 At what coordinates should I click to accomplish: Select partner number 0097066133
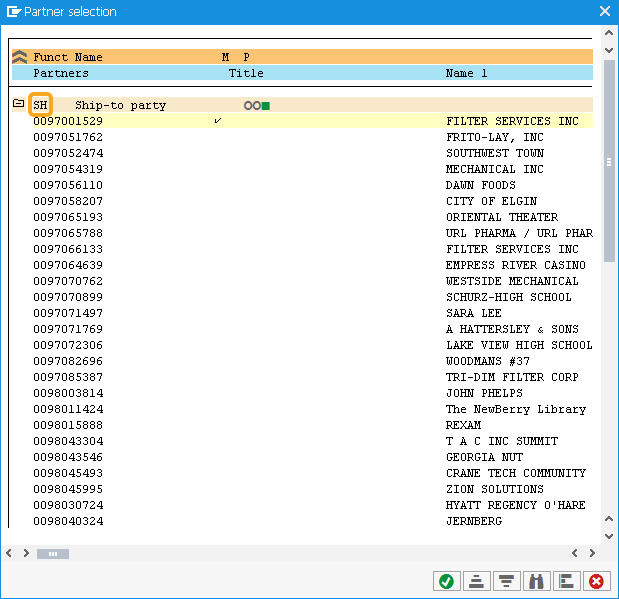coord(68,249)
